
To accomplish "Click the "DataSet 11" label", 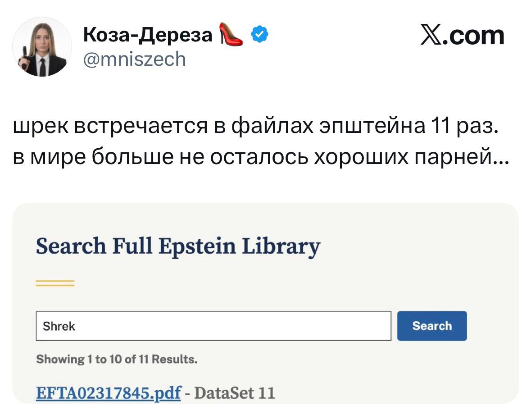I will pos(235,393).
